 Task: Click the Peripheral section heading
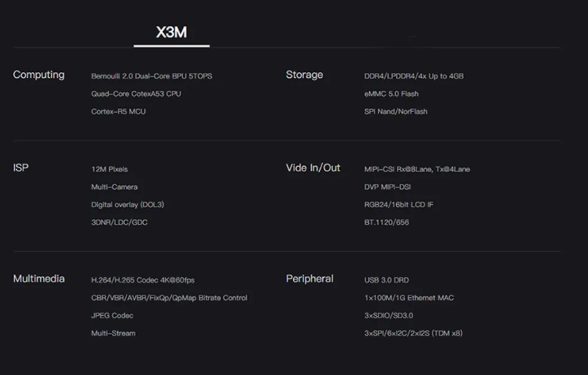pos(310,279)
